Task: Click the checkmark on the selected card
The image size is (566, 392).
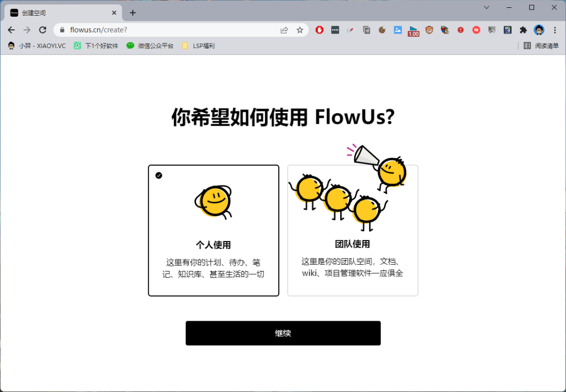Action: click(x=158, y=176)
